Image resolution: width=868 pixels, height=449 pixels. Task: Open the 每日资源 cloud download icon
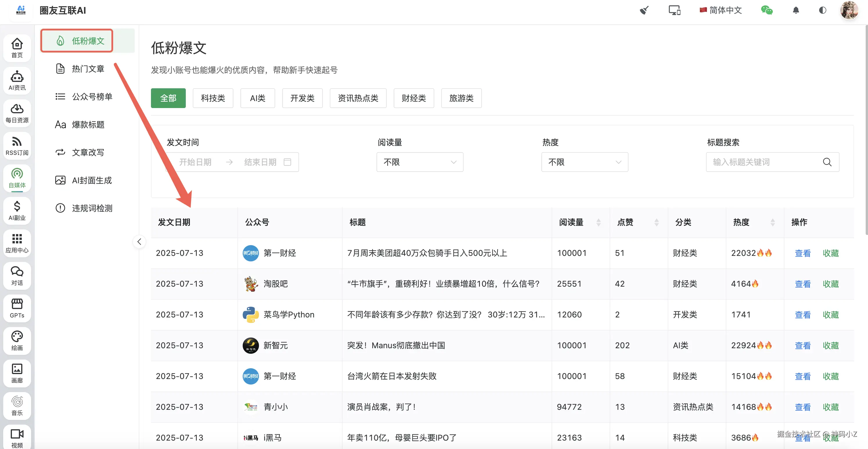coord(17,109)
